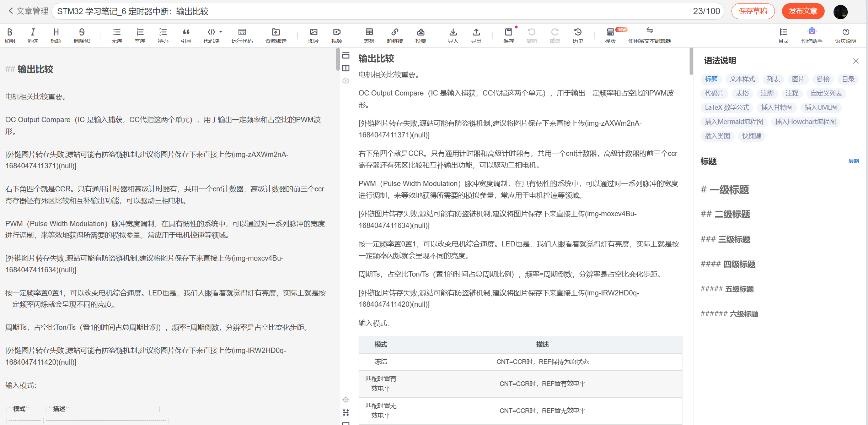This screenshot has width=868, height=425.
Task: Open the user avatar menu
Action: point(841,12)
